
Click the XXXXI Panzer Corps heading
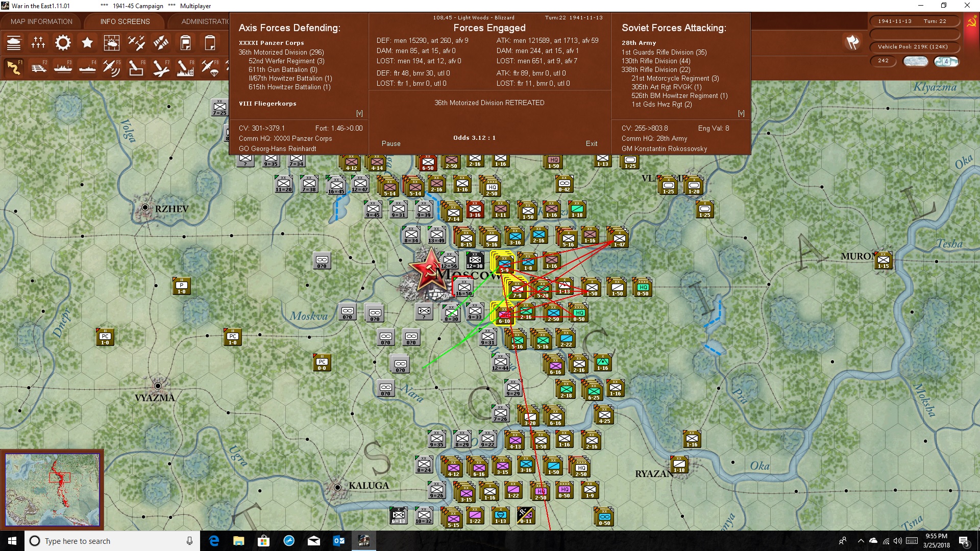pos(271,43)
